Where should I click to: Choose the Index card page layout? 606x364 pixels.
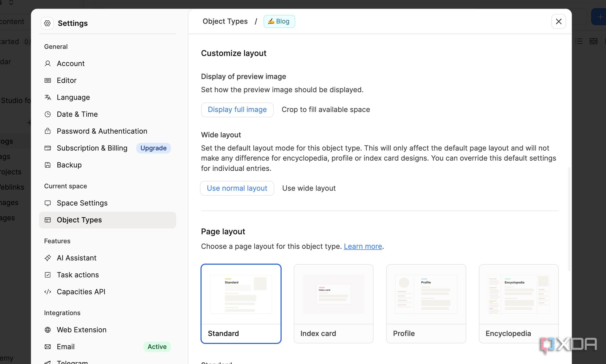coord(333,304)
